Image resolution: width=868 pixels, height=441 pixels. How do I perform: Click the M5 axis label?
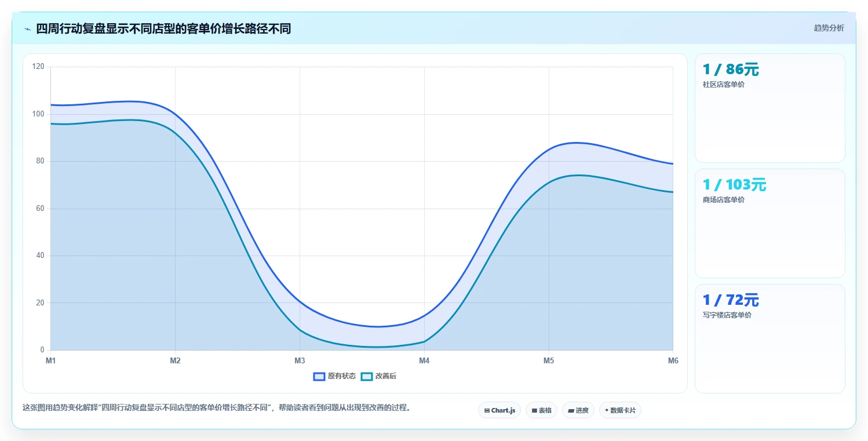pos(549,360)
